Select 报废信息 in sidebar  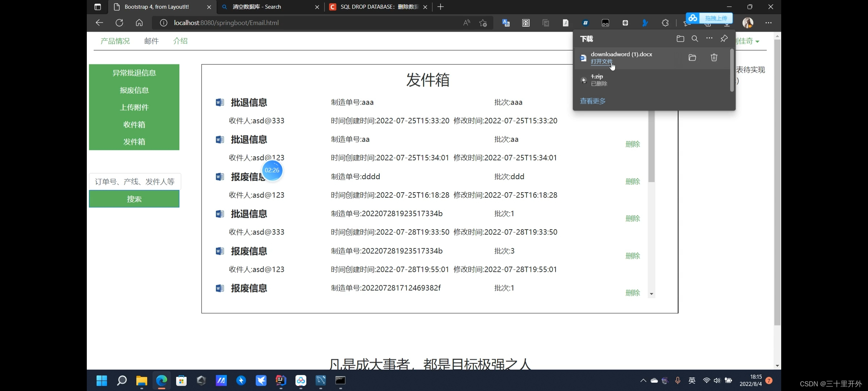click(134, 90)
